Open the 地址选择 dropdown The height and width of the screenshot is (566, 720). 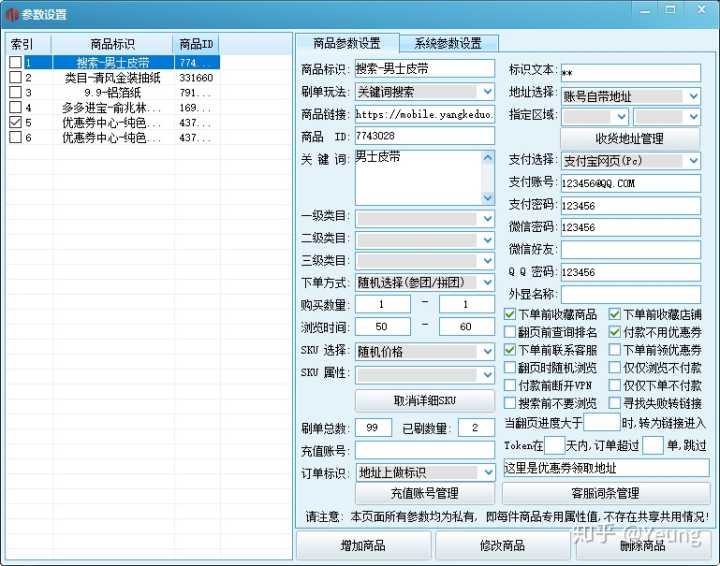[693, 96]
